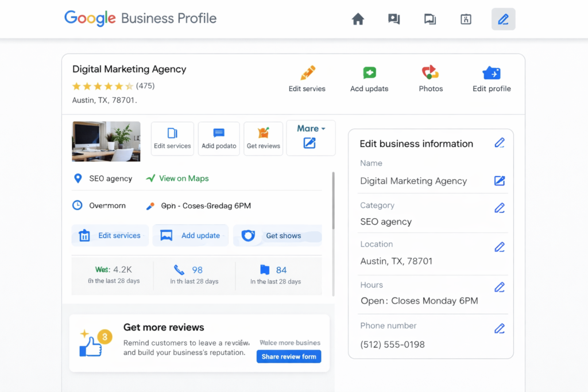Open Edit business information pencil
Screen dimensions: 588x392
point(499,142)
